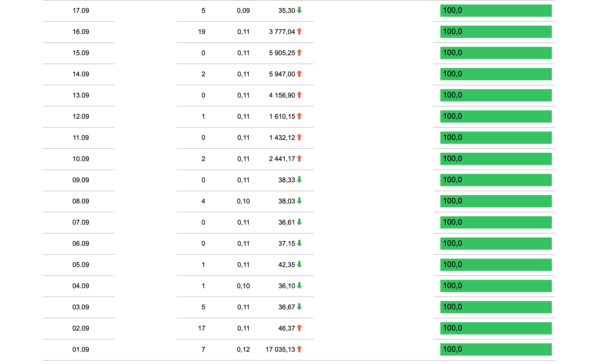Click the red up arrow next to 2 441,17
Viewport: 597px width, 364px height.
point(299,159)
